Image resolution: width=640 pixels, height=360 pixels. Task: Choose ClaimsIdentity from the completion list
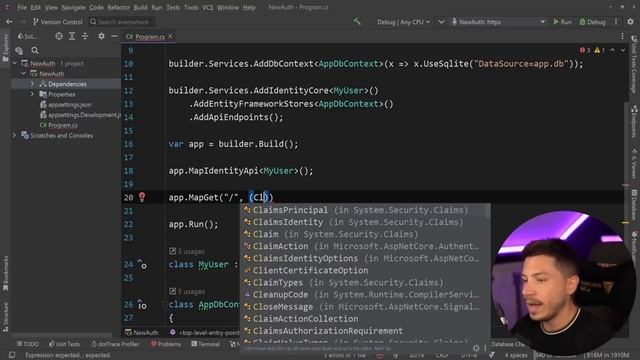[x=364, y=222]
